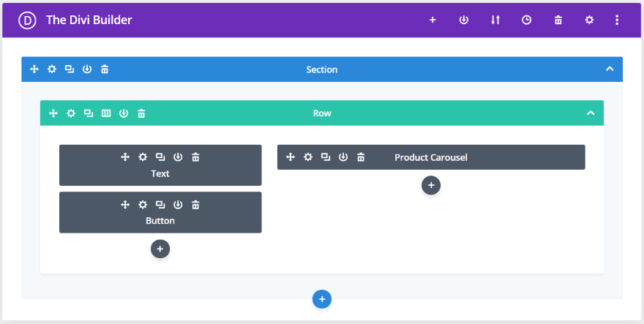Duplicate the Text module
The width and height of the screenshot is (644, 324).
(x=160, y=157)
